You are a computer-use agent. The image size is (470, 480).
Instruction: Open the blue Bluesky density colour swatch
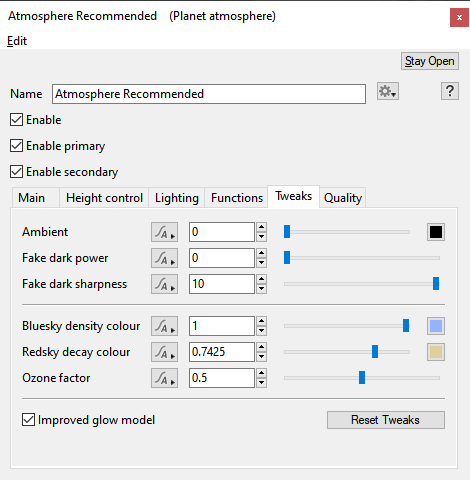pyautogui.click(x=436, y=326)
